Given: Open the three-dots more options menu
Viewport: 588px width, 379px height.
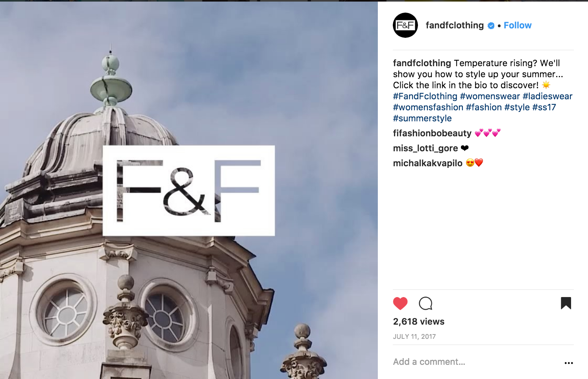Looking at the screenshot, I should tap(569, 363).
